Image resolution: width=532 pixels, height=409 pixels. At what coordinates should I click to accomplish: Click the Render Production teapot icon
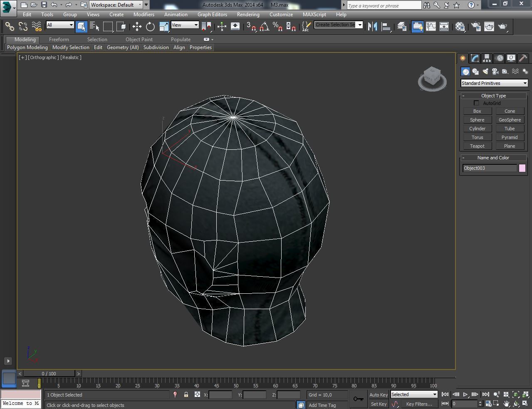point(503,27)
